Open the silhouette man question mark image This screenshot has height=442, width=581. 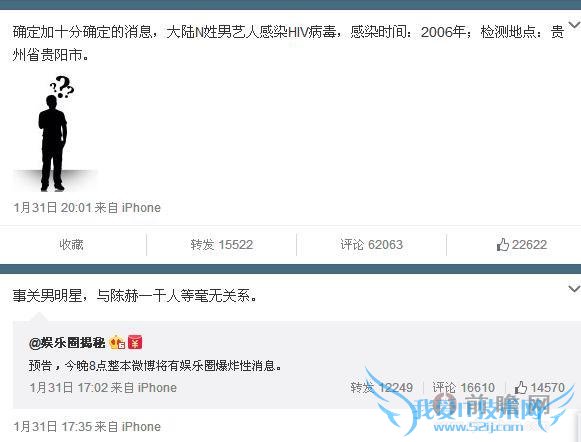click(x=56, y=133)
